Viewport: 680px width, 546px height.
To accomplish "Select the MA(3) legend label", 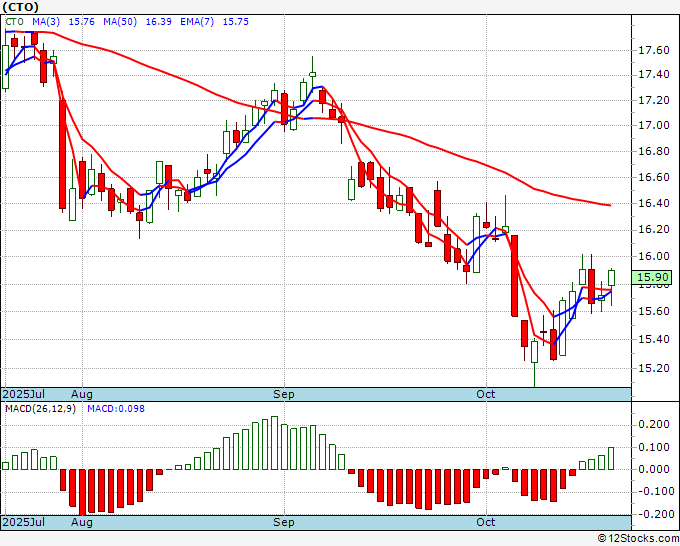I will (46, 22).
